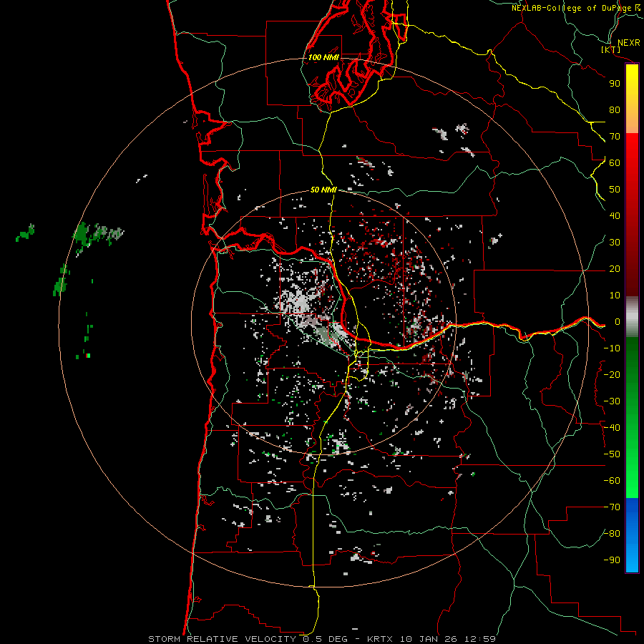Image resolution: width=644 pixels, height=644 pixels.
Task: Click the "40" value on the velocity scale
Action: tap(615, 216)
